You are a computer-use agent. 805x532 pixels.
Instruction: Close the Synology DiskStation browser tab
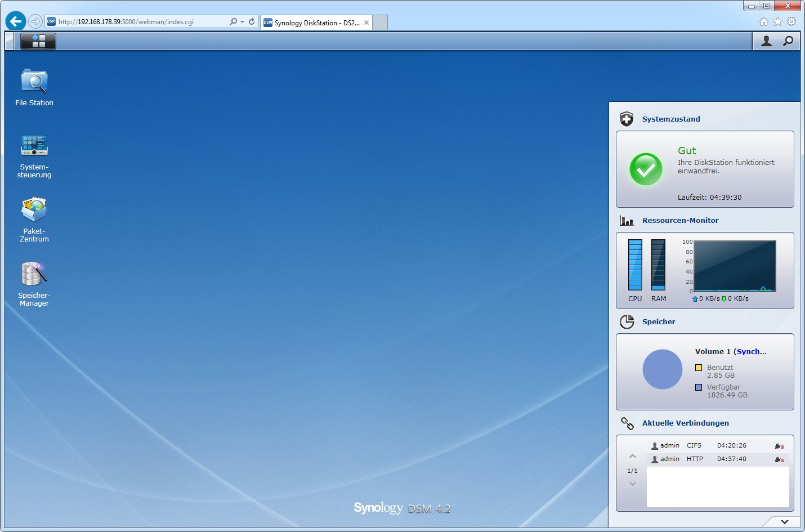(x=366, y=23)
